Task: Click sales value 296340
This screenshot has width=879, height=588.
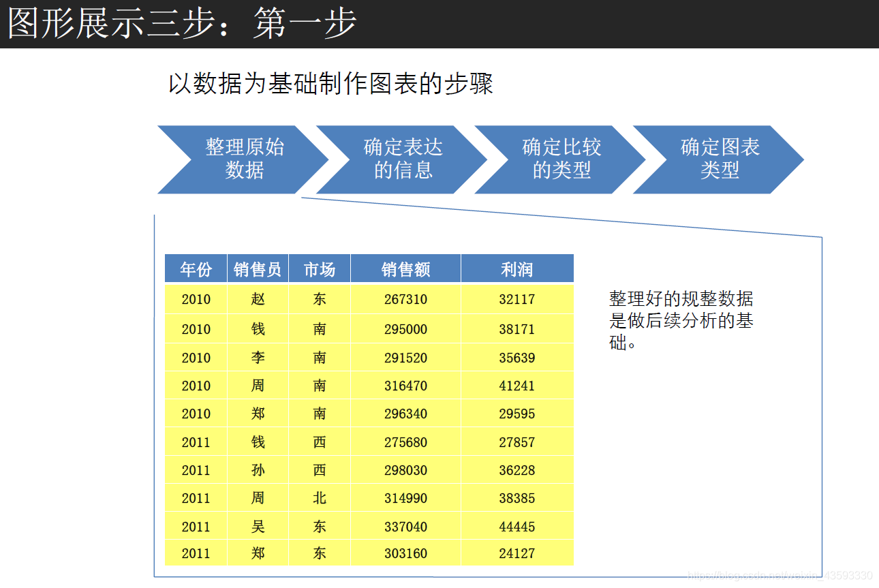Action: pyautogui.click(x=406, y=414)
